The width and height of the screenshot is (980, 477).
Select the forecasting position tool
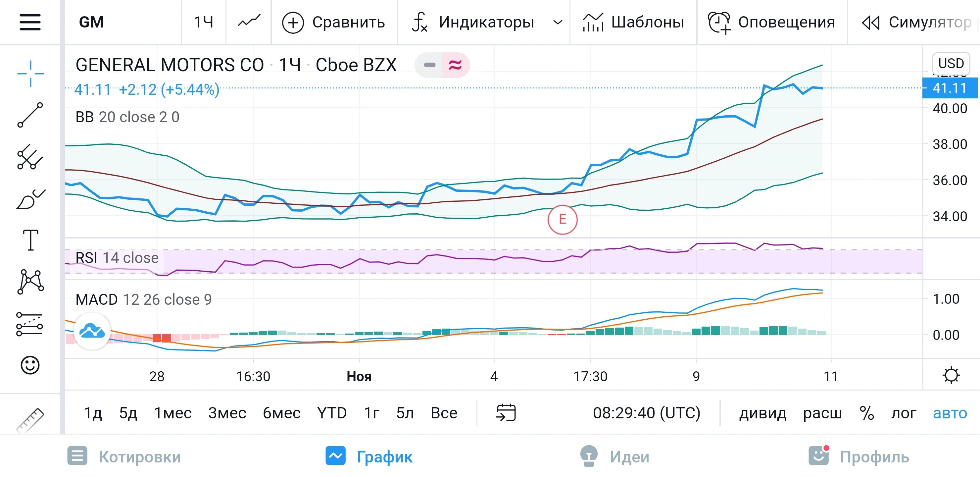[30, 324]
